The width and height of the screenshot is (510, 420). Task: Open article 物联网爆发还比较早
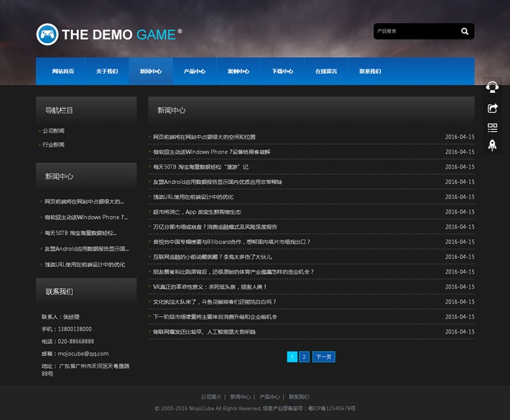[x=204, y=332]
